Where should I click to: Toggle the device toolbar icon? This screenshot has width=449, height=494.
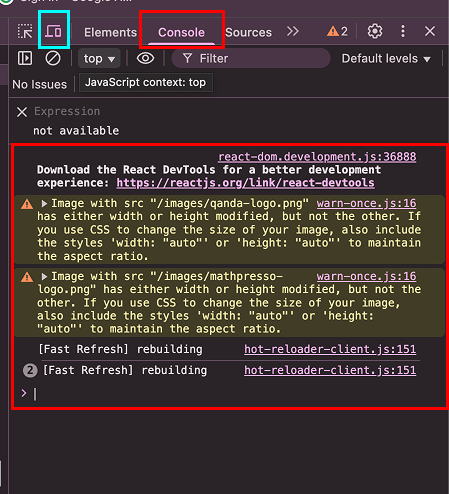53,31
